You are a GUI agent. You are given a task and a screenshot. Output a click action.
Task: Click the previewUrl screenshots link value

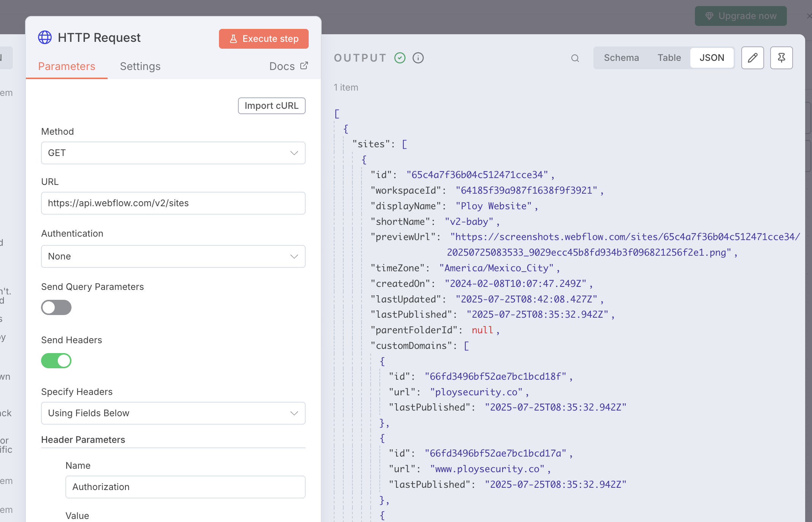tap(623, 245)
